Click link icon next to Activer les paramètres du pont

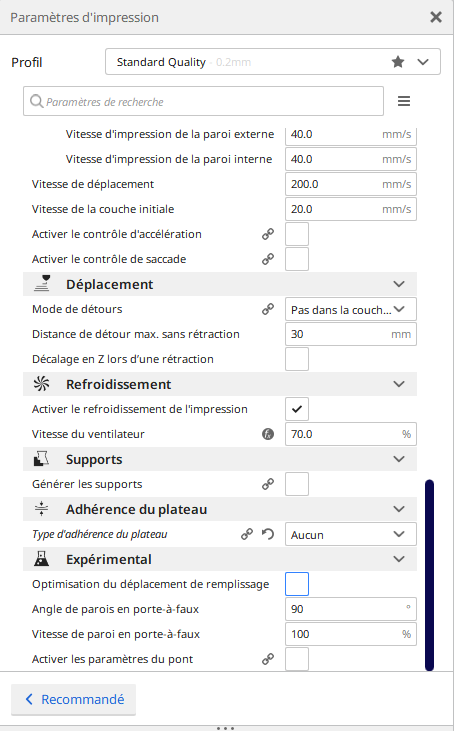(x=268, y=659)
